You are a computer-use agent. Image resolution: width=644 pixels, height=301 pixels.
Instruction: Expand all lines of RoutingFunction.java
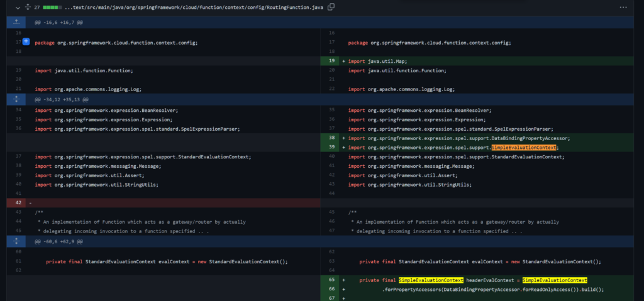(28, 8)
